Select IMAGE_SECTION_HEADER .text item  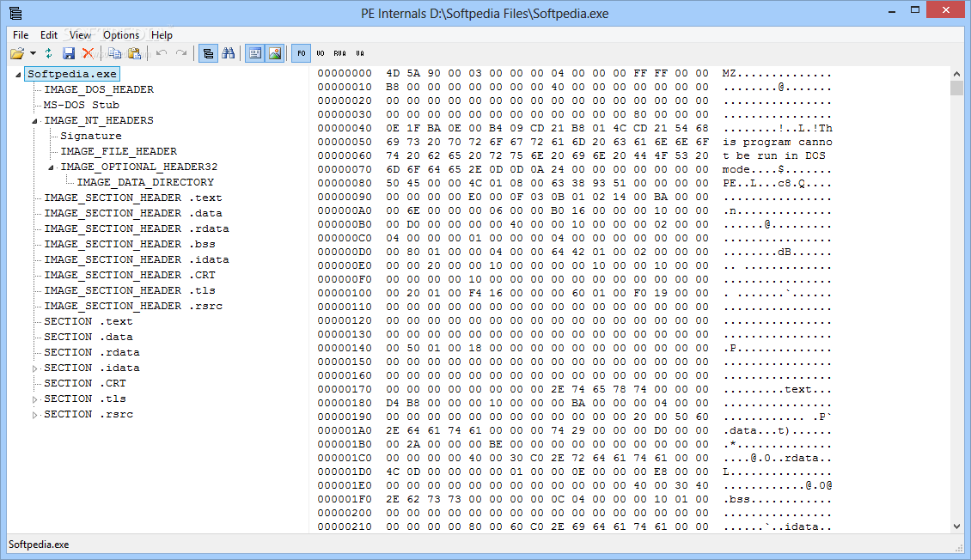(132, 198)
